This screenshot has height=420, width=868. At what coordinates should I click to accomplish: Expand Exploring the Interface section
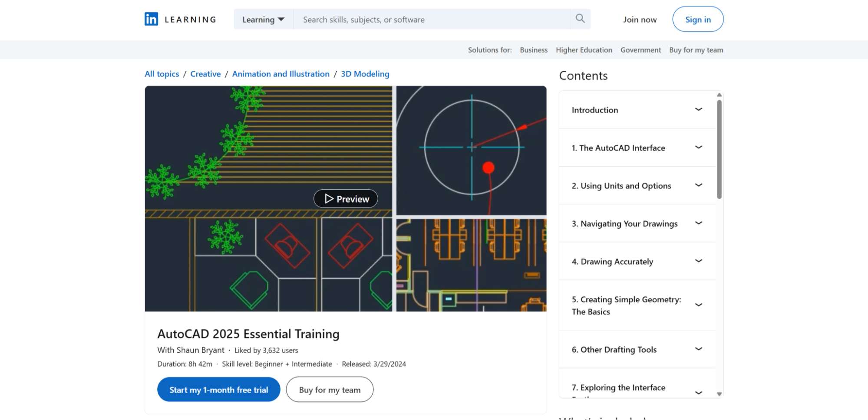(x=637, y=384)
